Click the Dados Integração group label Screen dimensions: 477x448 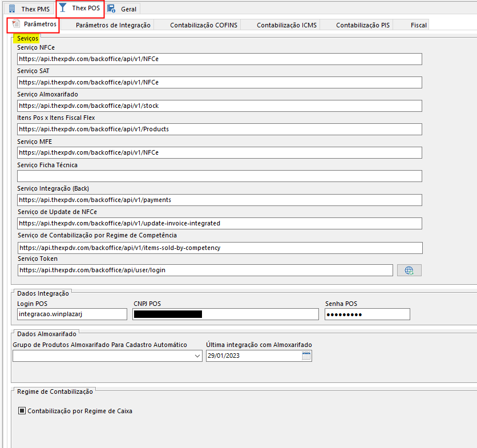click(x=43, y=293)
